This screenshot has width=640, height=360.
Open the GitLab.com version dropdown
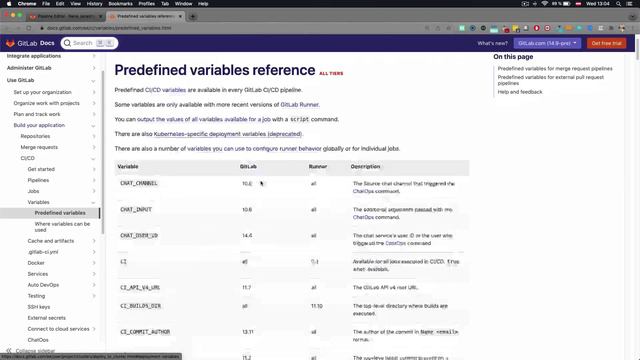(x=547, y=43)
